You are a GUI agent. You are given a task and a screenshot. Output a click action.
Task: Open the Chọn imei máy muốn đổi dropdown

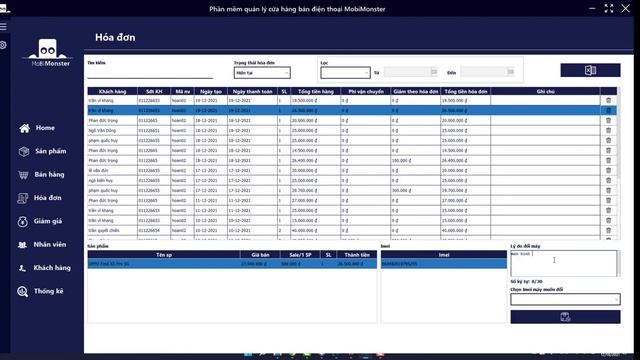coord(565,299)
